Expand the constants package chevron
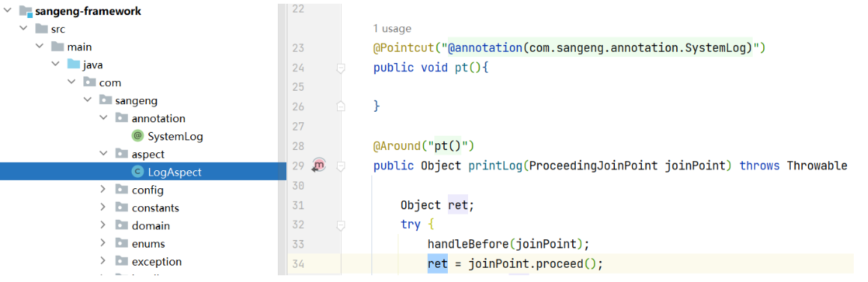The image size is (868, 282). [x=103, y=208]
